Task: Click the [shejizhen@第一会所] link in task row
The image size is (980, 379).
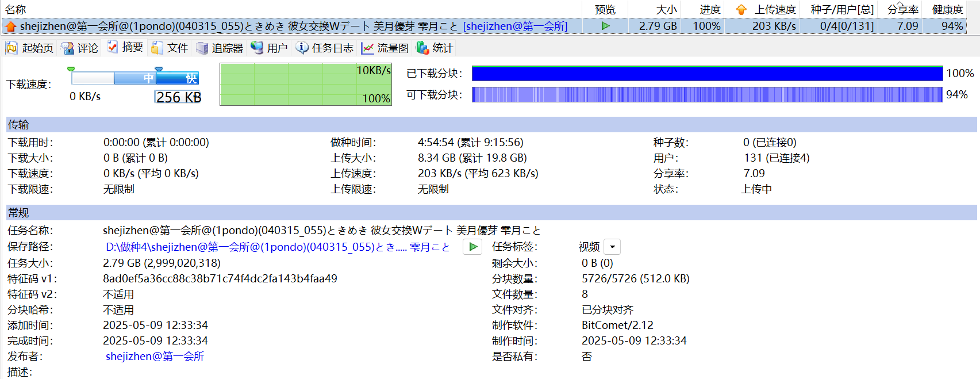Action: [x=515, y=26]
